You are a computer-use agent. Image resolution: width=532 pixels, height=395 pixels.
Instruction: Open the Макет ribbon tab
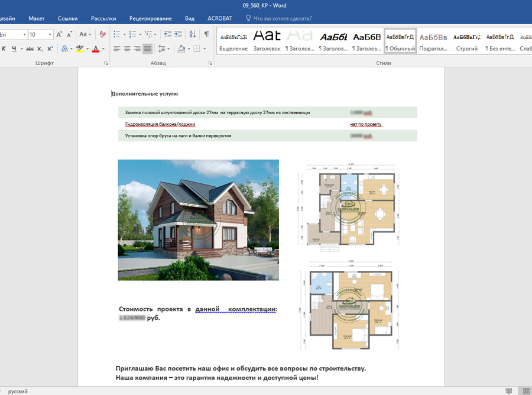coord(36,18)
